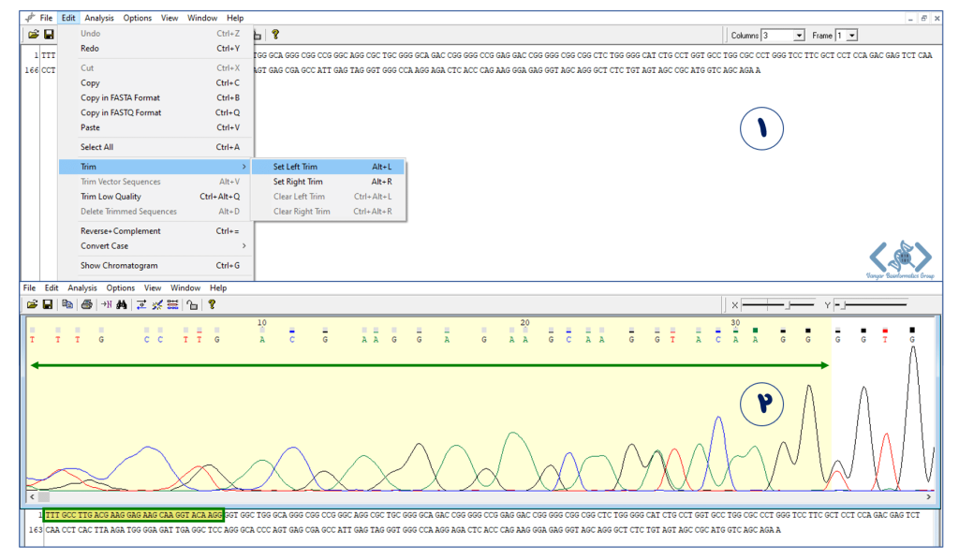Viewport: 959px width, 560px height.
Task: Click the trim low quality icon next to the reverse arrows
Action: pos(157,304)
